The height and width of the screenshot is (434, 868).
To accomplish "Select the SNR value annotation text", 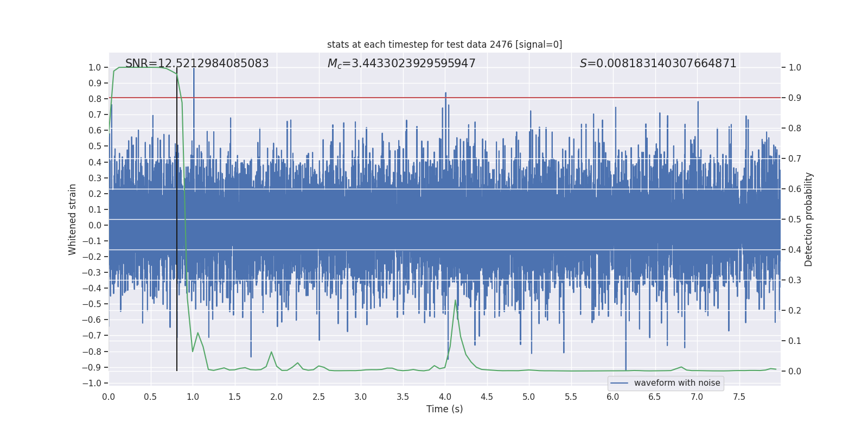I will (x=197, y=63).
